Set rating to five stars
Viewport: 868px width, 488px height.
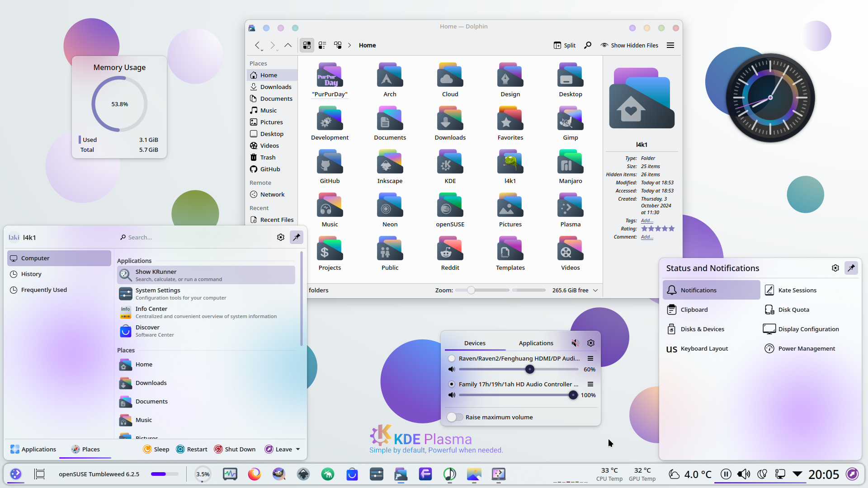(671, 229)
